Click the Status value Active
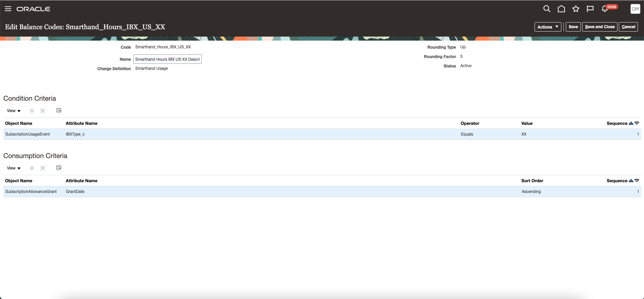This screenshot has width=644, height=299. 466,66
